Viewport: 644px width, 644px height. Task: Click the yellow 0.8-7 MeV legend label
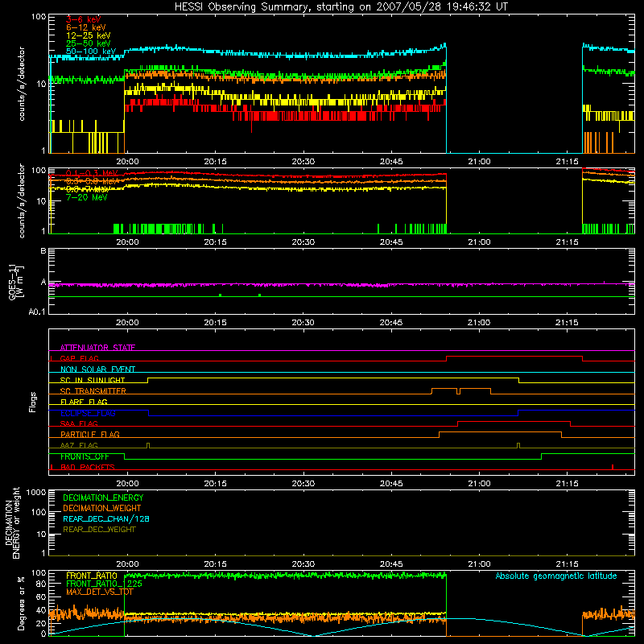click(88, 189)
